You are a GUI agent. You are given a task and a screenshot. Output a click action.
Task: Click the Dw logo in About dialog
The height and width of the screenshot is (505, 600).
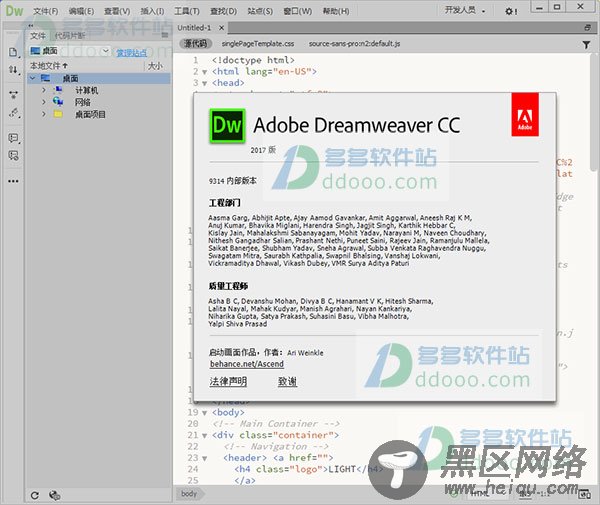(227, 126)
